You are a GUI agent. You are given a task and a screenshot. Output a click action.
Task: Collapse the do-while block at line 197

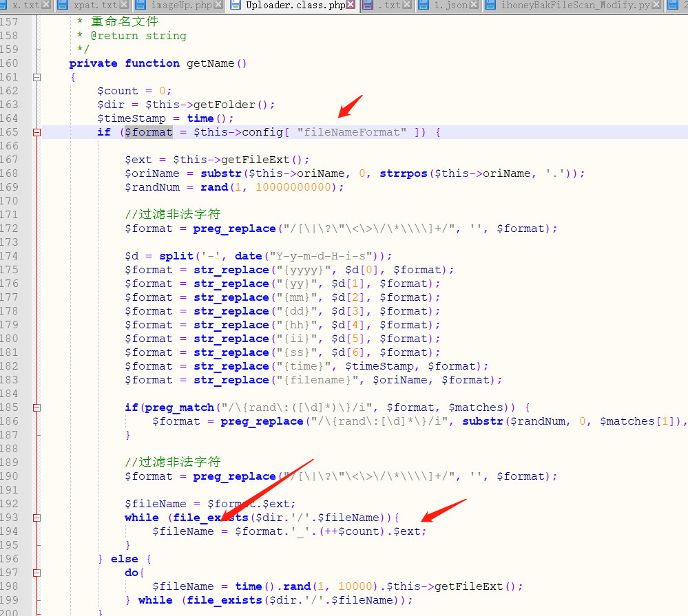pyautogui.click(x=37, y=573)
